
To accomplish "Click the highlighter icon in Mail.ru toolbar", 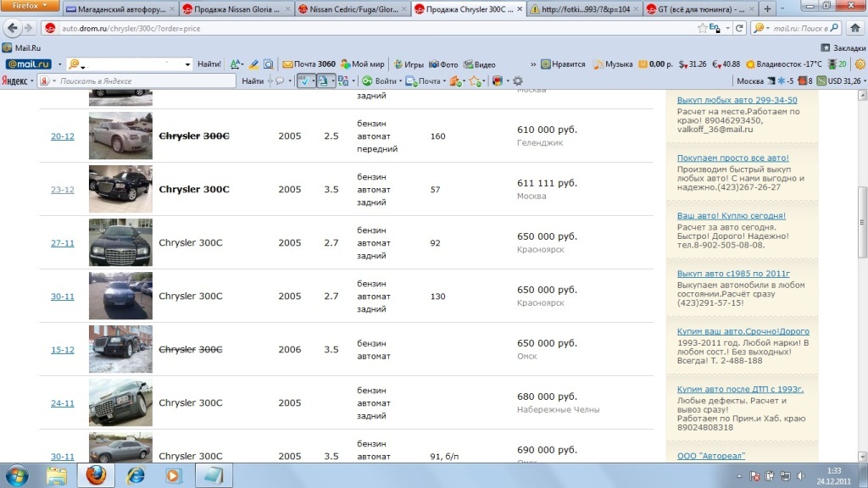I will click(x=253, y=64).
